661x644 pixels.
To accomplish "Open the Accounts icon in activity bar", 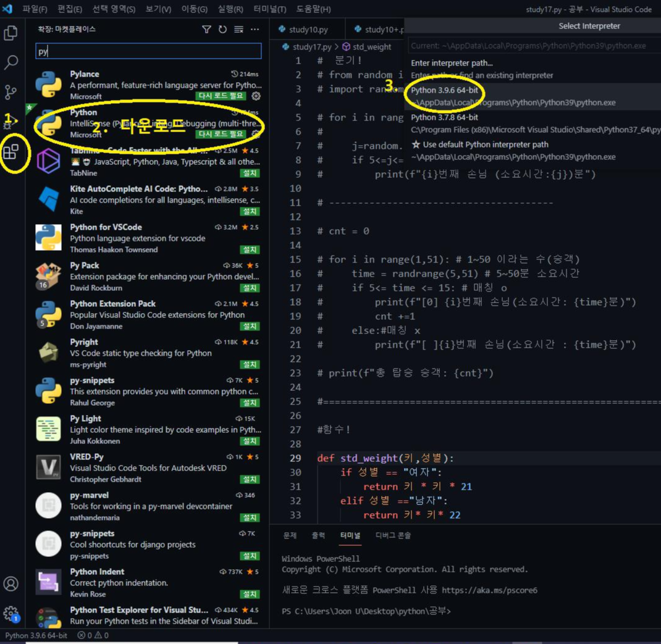I will coord(11,583).
